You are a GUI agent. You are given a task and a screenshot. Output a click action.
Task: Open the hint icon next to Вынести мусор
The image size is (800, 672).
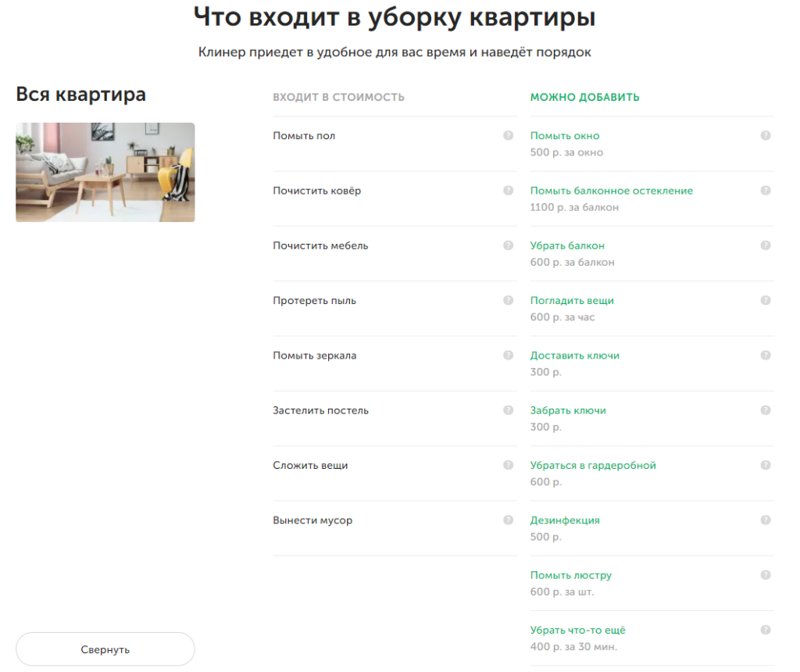point(508,520)
